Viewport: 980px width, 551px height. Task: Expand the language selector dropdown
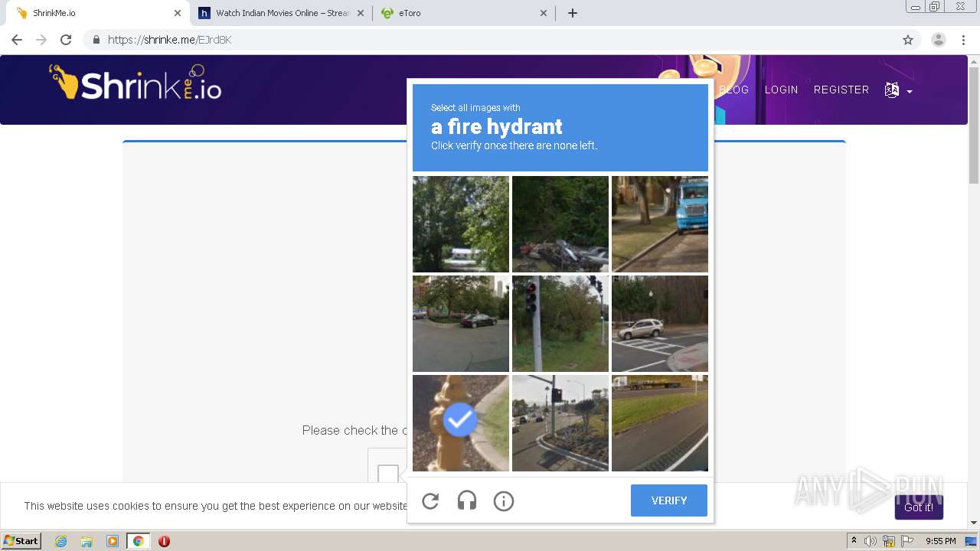point(898,90)
